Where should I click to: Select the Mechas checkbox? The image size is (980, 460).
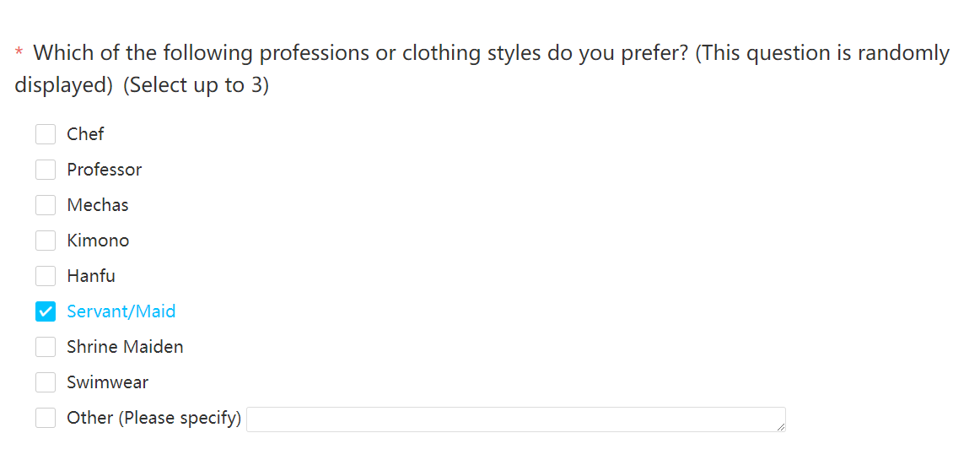[x=46, y=204]
